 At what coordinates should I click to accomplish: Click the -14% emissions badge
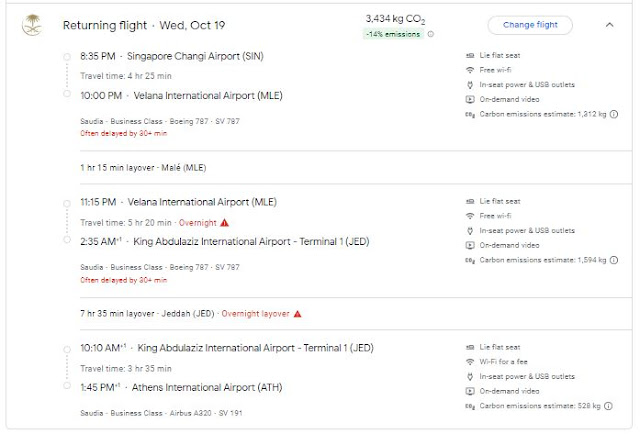point(393,34)
